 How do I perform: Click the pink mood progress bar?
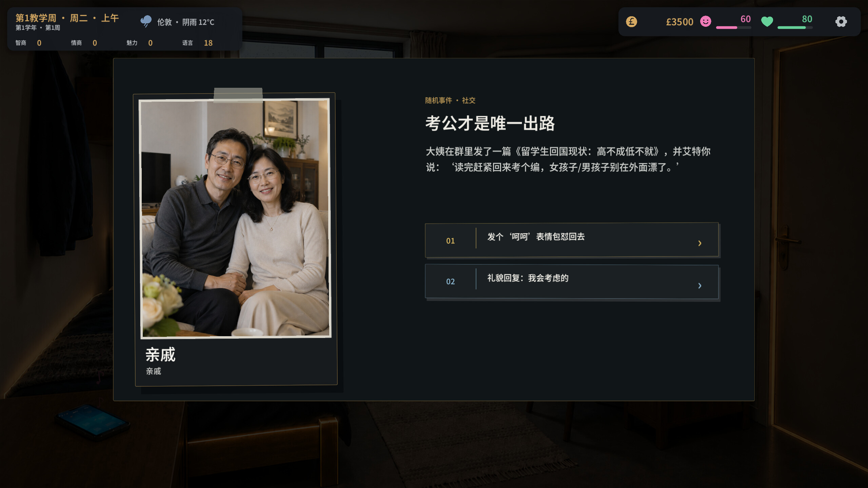(x=734, y=27)
